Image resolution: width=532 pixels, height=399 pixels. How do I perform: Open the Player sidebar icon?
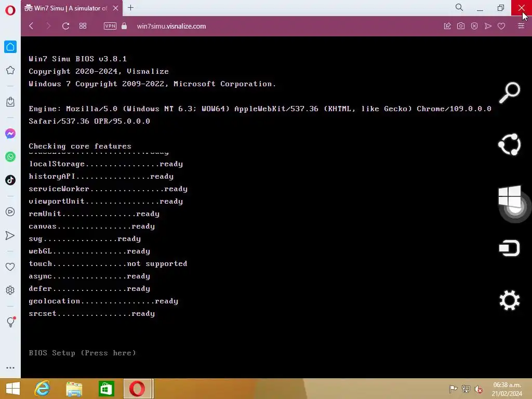[10, 212]
